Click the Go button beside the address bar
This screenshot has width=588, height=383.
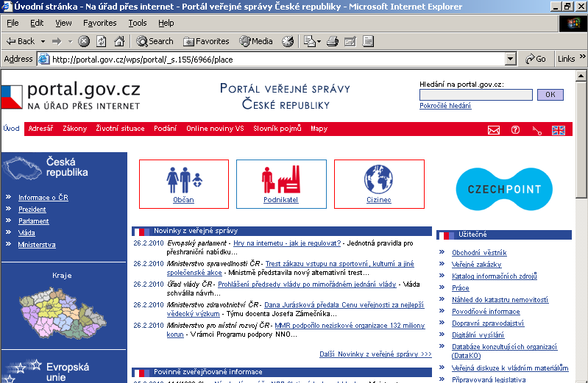[x=536, y=59]
